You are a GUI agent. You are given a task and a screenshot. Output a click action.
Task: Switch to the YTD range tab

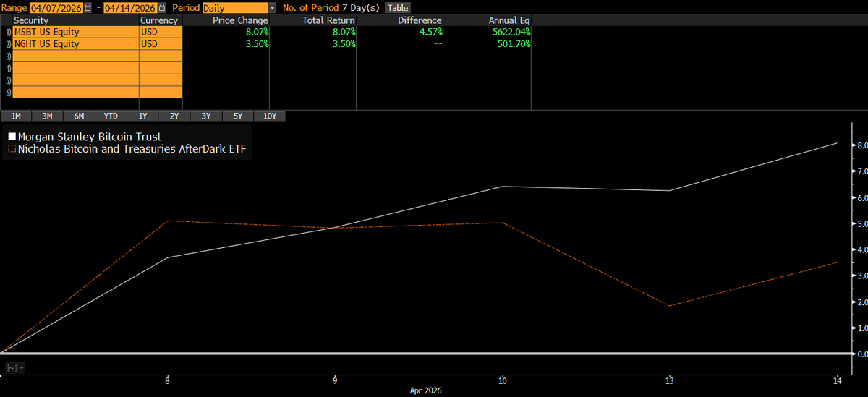point(111,116)
